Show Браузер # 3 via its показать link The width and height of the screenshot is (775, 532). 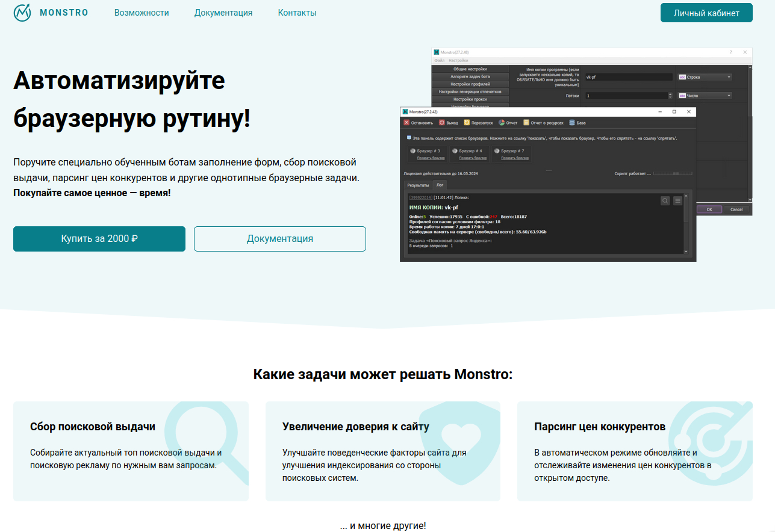click(x=431, y=157)
